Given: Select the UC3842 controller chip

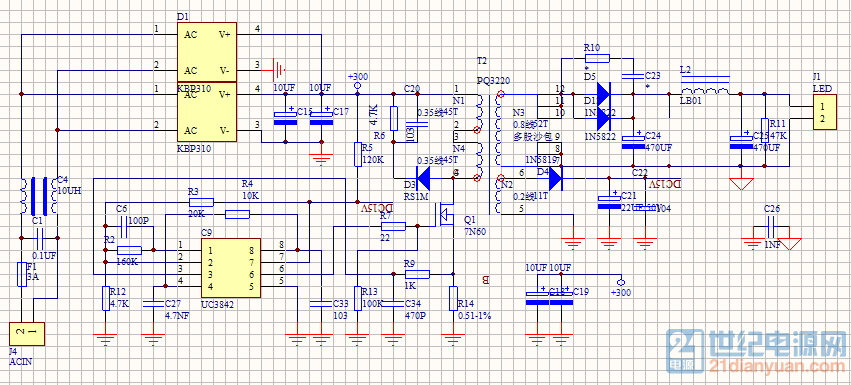Looking at the screenshot, I should (230, 268).
